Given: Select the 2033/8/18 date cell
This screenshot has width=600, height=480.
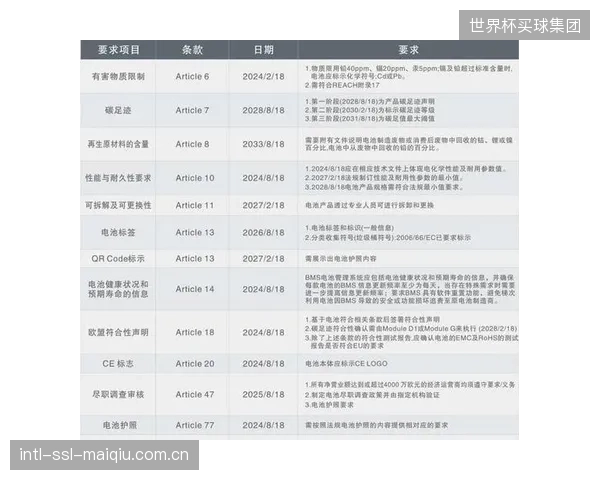Looking at the screenshot, I should pyautogui.click(x=263, y=144).
